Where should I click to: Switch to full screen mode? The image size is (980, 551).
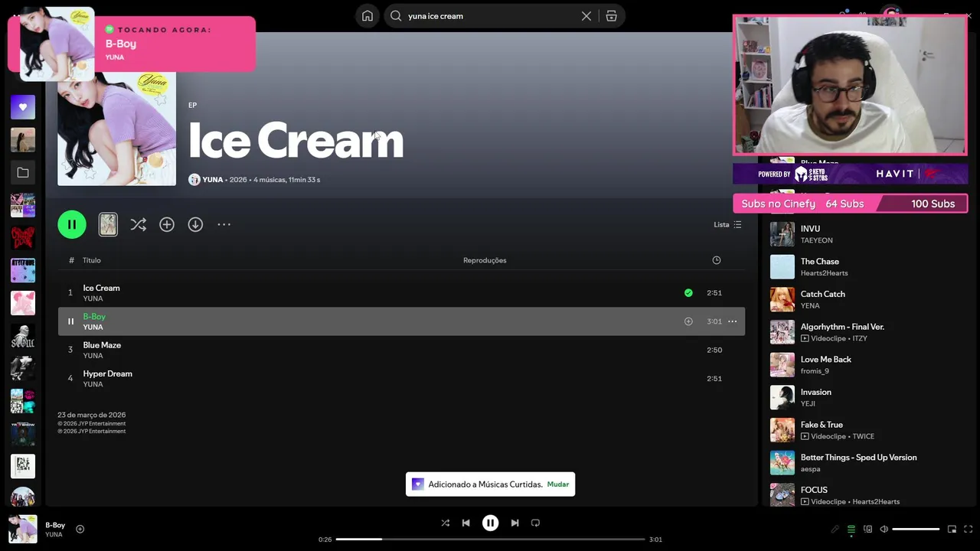click(x=968, y=529)
